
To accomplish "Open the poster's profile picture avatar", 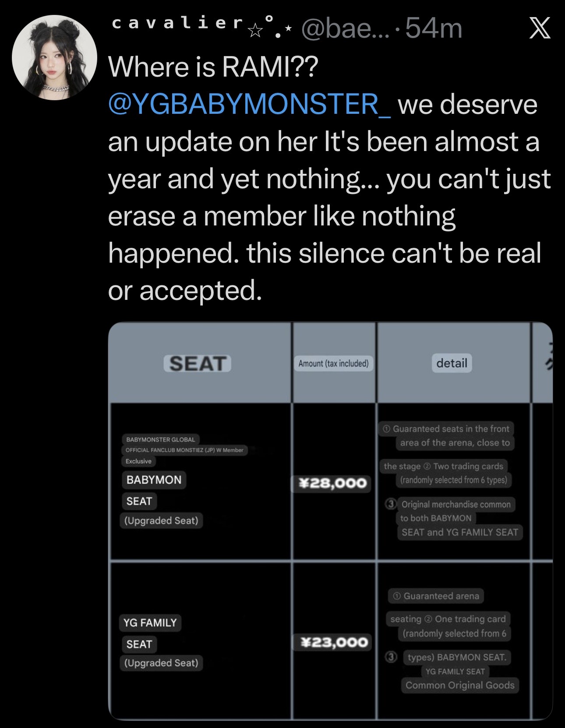I will pyautogui.click(x=54, y=57).
